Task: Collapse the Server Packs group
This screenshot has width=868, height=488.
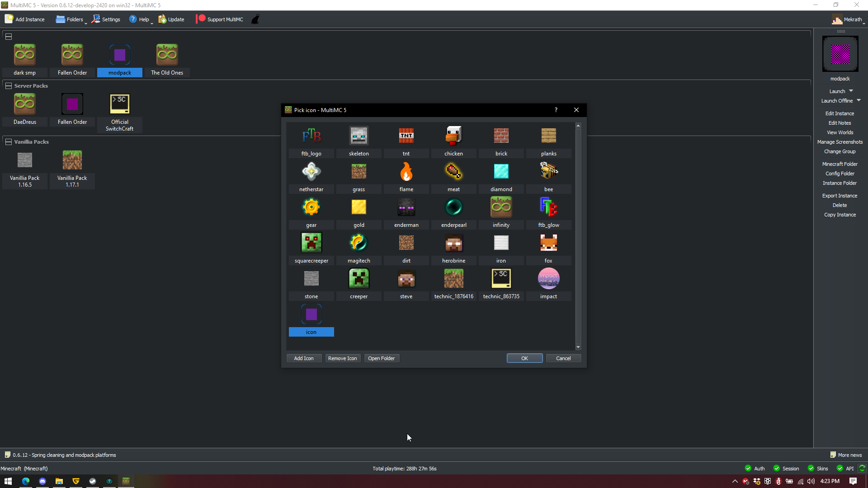Action: point(8,85)
